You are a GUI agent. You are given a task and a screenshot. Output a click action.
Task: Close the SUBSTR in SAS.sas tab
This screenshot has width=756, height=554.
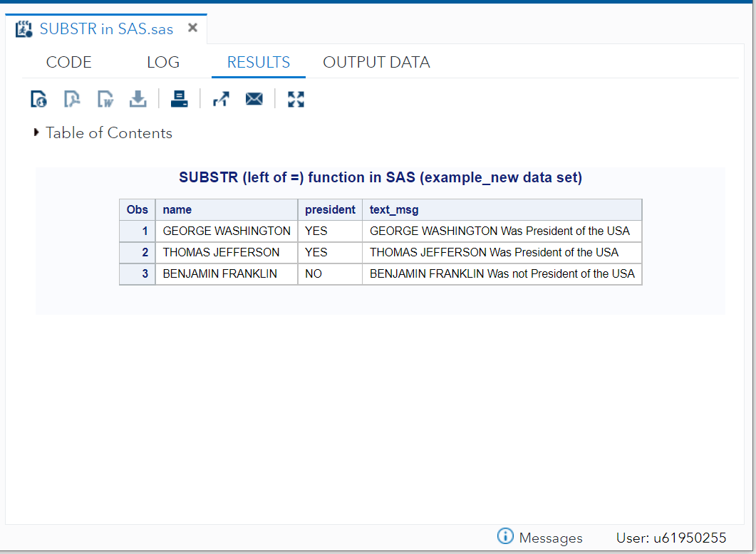coord(192,27)
